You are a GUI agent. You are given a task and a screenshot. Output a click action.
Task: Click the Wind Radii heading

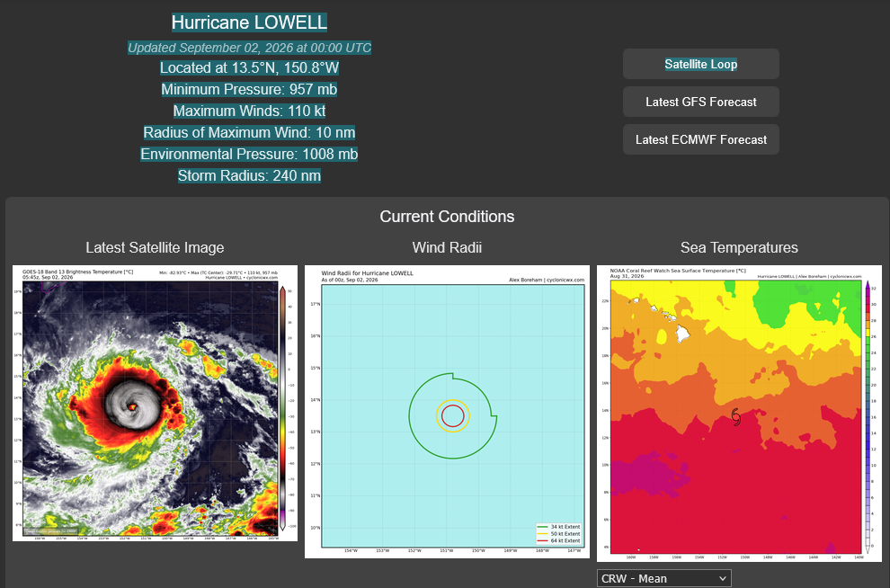447,248
